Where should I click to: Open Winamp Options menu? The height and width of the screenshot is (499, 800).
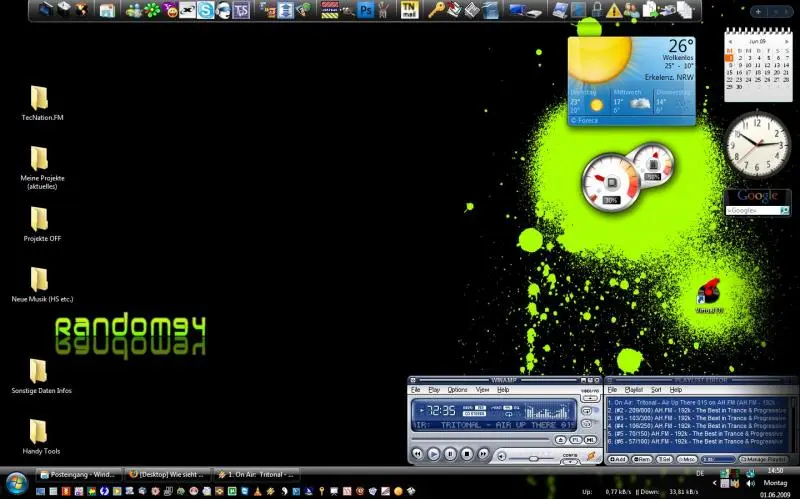click(x=457, y=389)
